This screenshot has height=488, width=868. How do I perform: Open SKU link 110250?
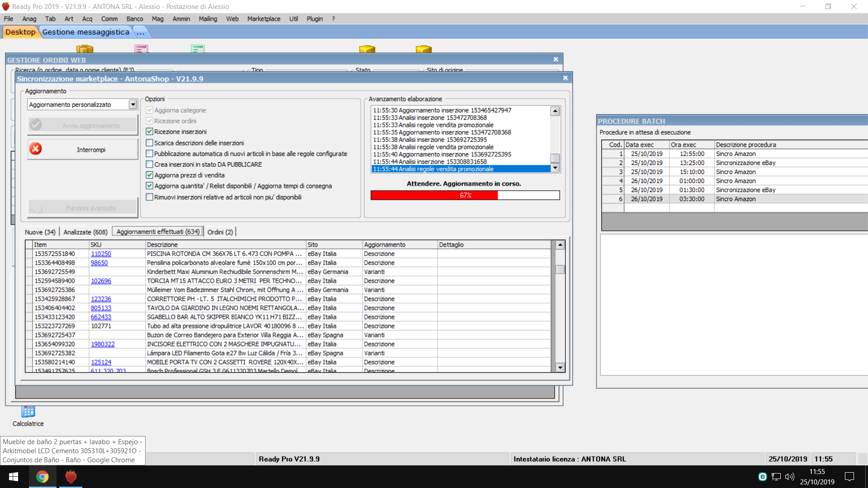point(101,253)
